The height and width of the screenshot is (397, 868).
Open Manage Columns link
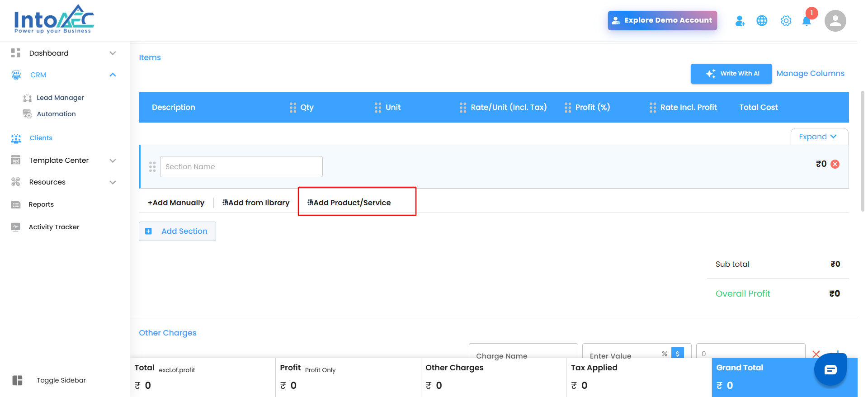point(810,73)
